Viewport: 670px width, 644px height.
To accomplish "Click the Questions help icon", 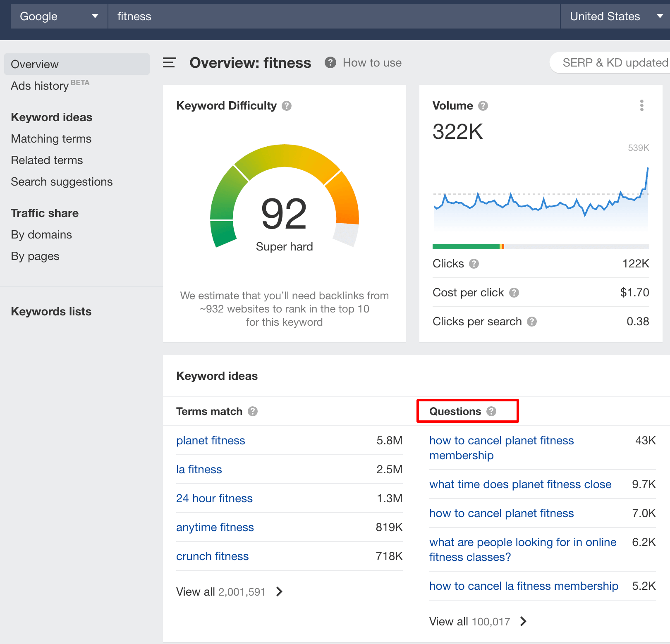I will point(491,411).
